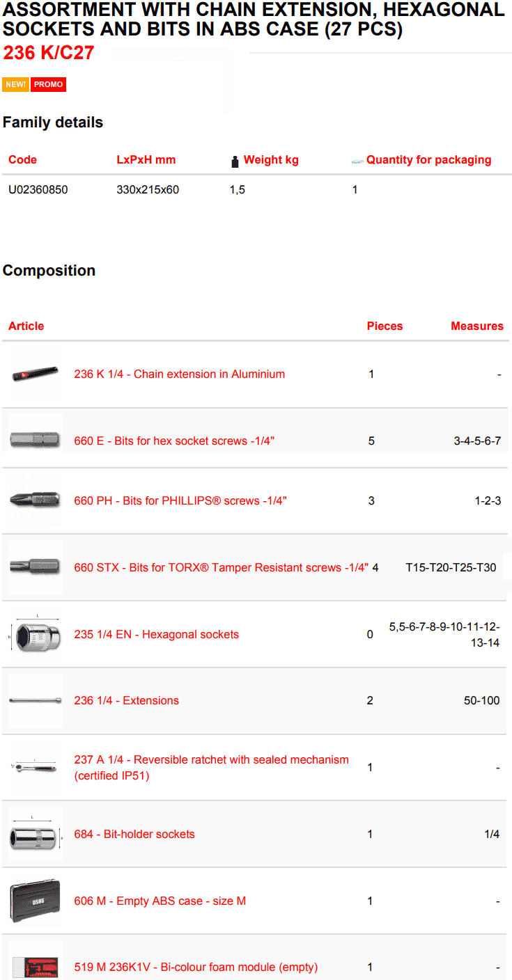Click the empty ABS case image
The width and height of the screenshot is (512, 980).
tap(35, 901)
